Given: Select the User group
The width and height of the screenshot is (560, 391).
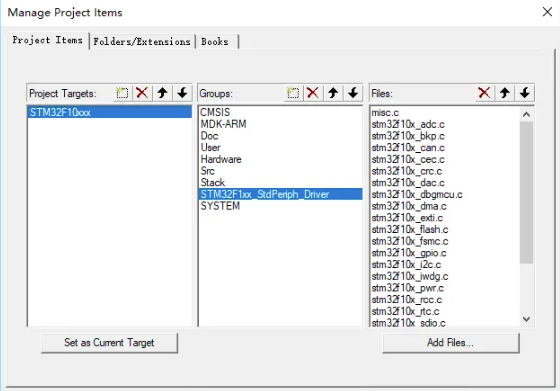Looking at the screenshot, I should pyautogui.click(x=280, y=147).
